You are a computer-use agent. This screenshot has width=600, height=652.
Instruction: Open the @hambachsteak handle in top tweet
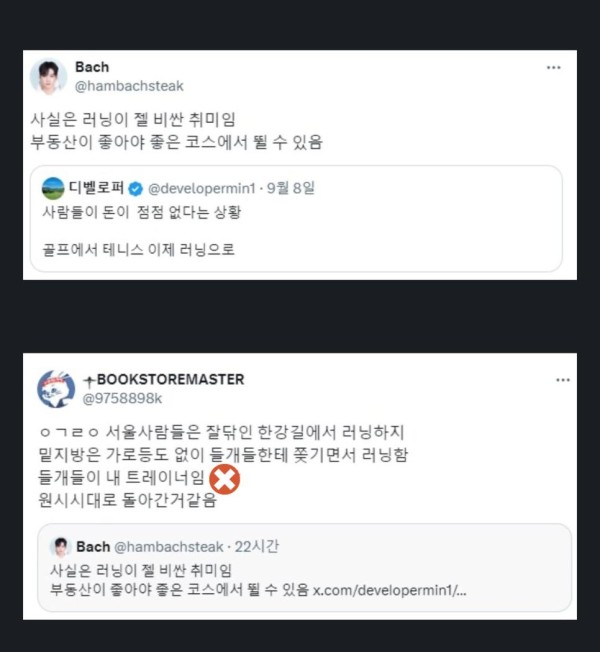[x=129, y=86]
